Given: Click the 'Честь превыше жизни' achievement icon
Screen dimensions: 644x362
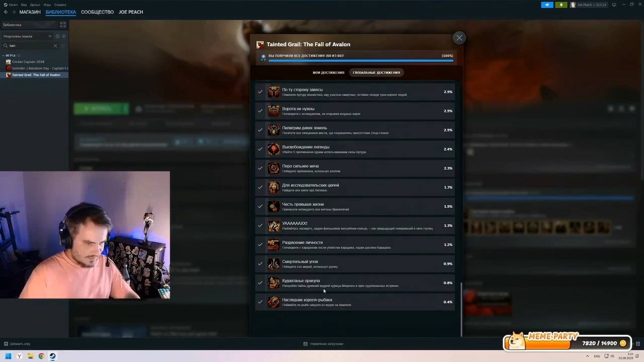Looking at the screenshot, I should (x=274, y=206).
